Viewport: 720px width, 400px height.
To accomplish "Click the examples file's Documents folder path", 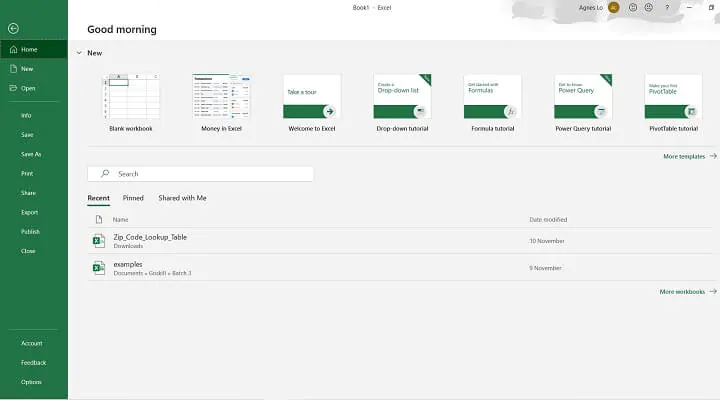I will 152,273.
